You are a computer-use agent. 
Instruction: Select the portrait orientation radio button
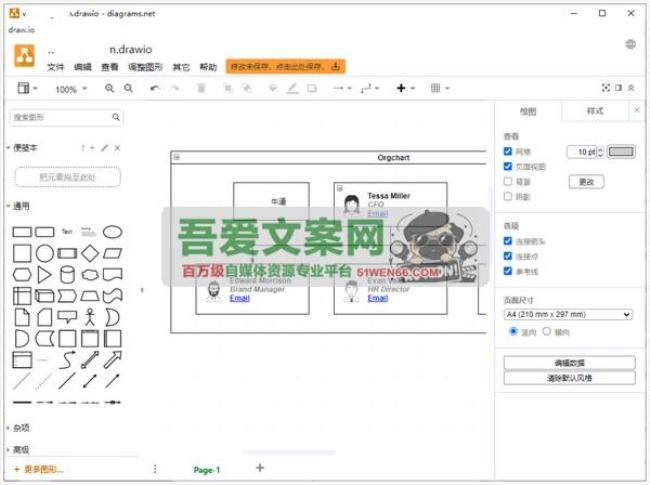pos(513,331)
